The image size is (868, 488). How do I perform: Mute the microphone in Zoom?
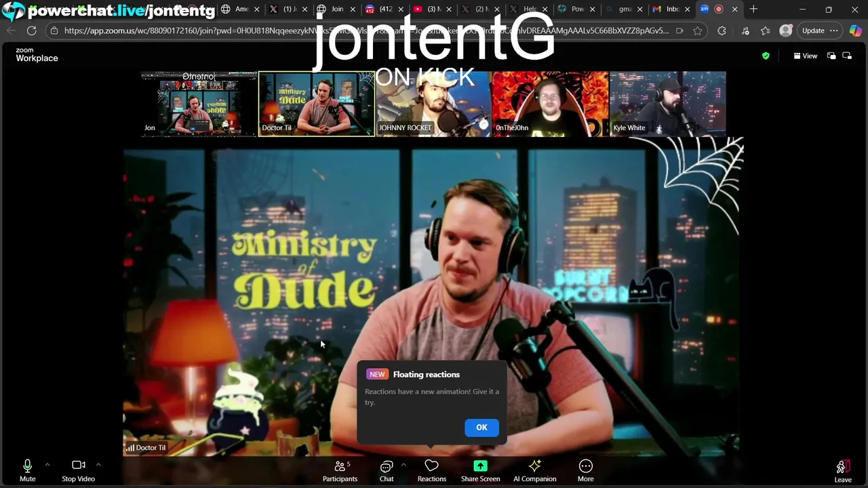click(x=27, y=470)
